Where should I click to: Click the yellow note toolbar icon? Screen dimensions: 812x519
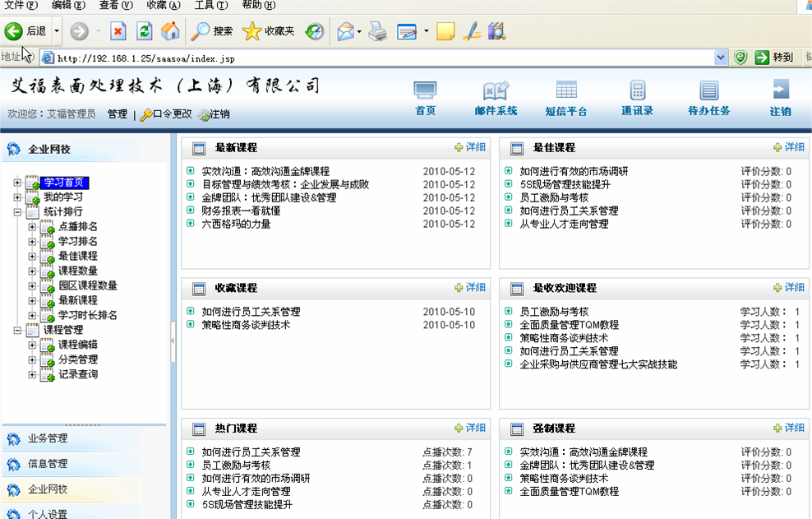[x=445, y=31]
